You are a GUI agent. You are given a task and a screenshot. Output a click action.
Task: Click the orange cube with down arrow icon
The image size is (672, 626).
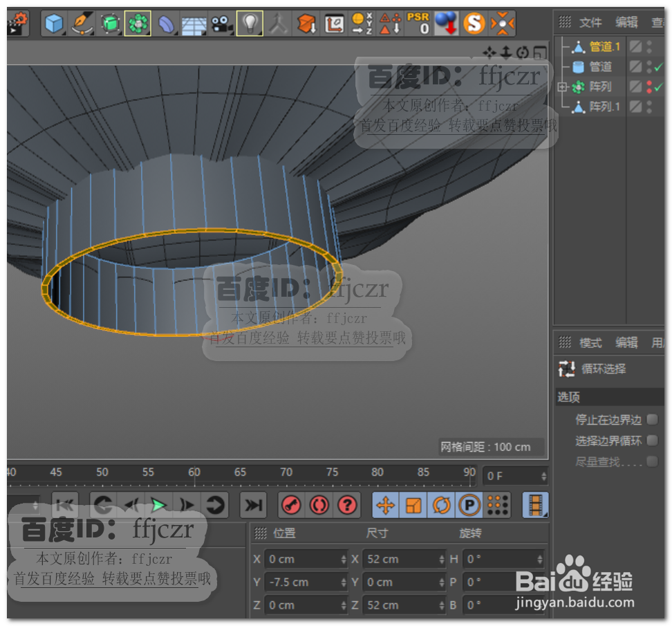(306, 24)
